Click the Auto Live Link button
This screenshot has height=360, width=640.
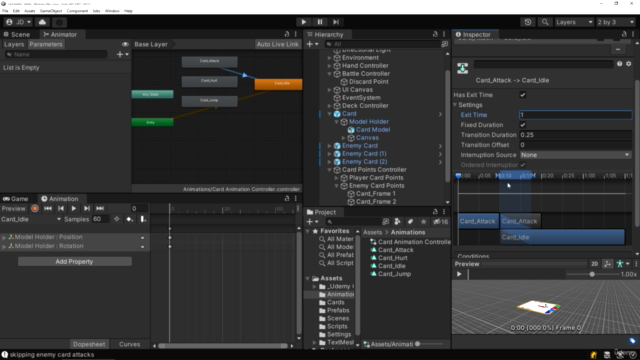(278, 44)
